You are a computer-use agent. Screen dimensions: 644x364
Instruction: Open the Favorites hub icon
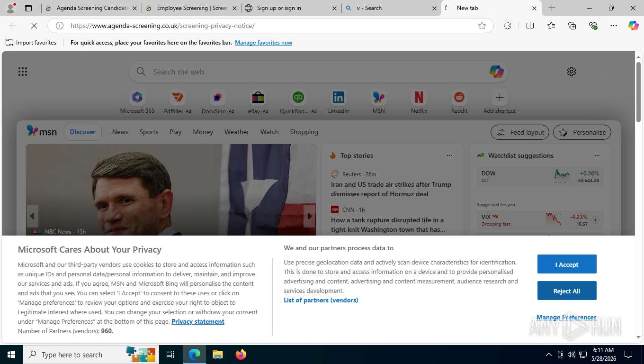(x=551, y=26)
